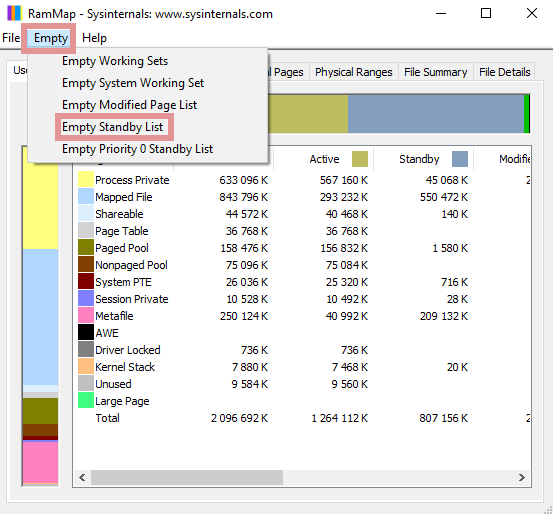Click the Unused light grey swatch
The image size is (553, 514).
[86, 383]
